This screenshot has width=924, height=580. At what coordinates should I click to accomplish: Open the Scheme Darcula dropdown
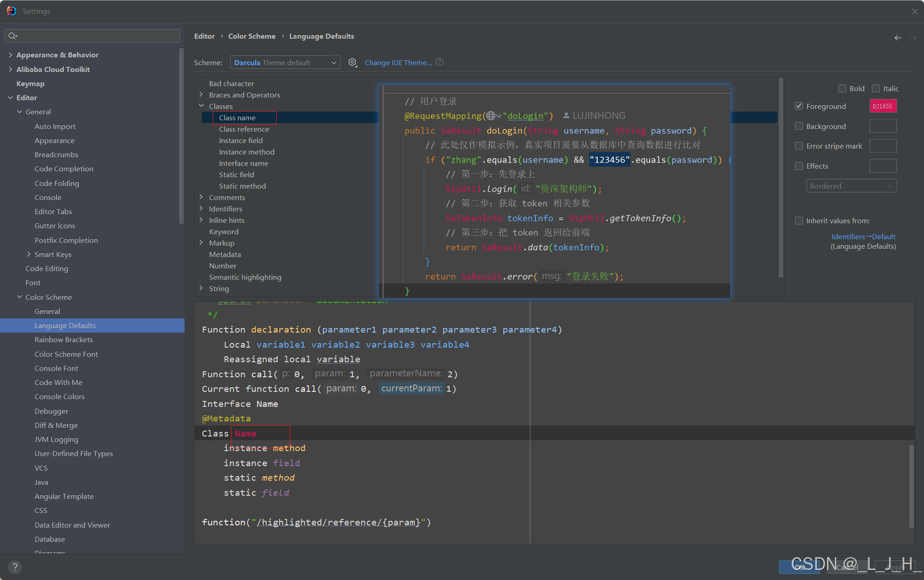pyautogui.click(x=285, y=62)
